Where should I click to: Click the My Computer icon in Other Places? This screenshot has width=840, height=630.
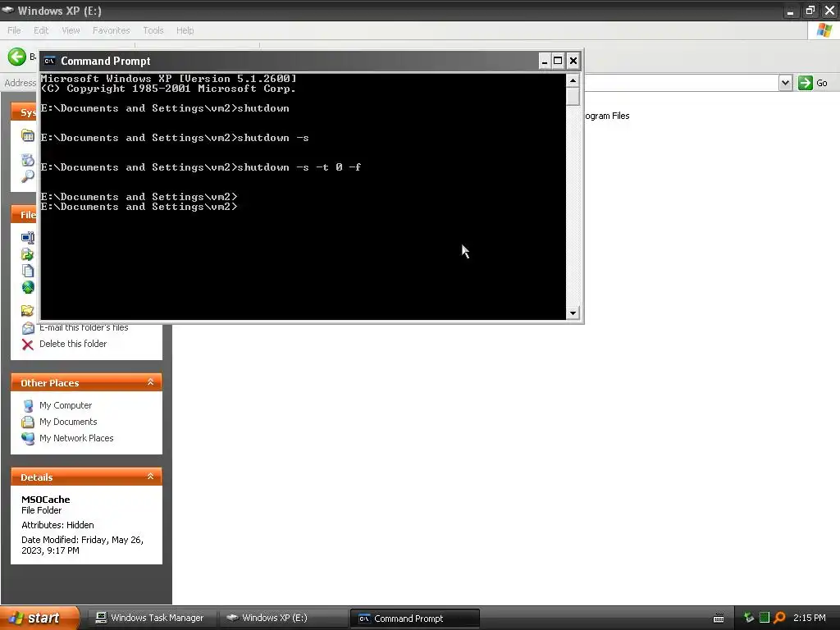28,405
